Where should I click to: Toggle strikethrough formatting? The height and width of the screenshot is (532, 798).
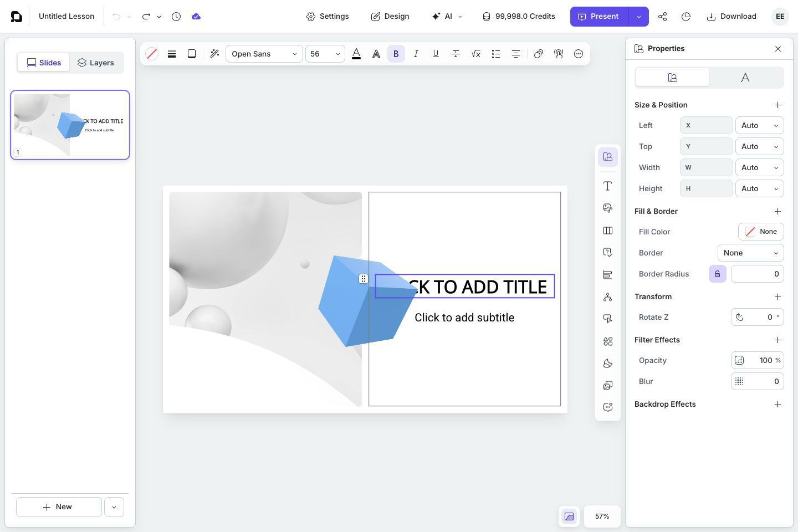[x=456, y=54]
